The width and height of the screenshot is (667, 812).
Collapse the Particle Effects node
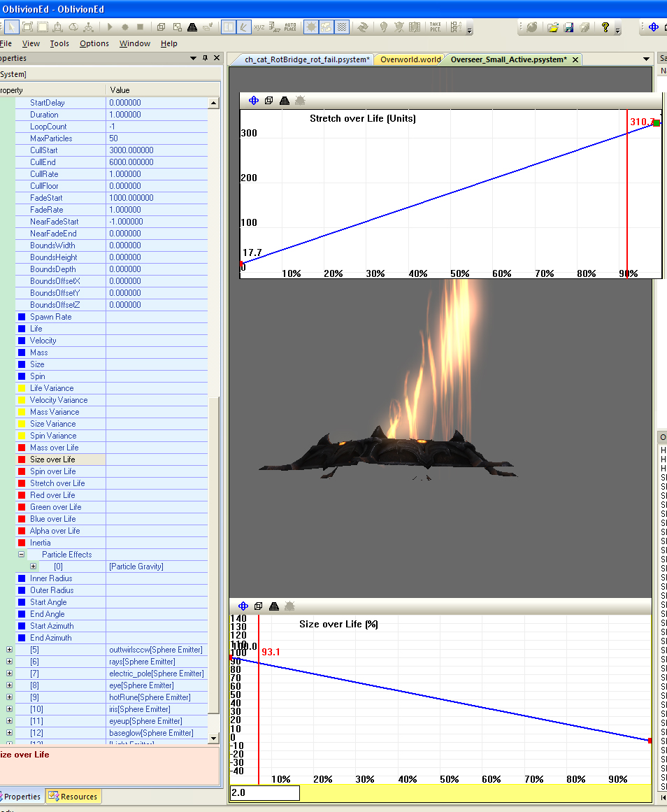[x=21, y=554]
